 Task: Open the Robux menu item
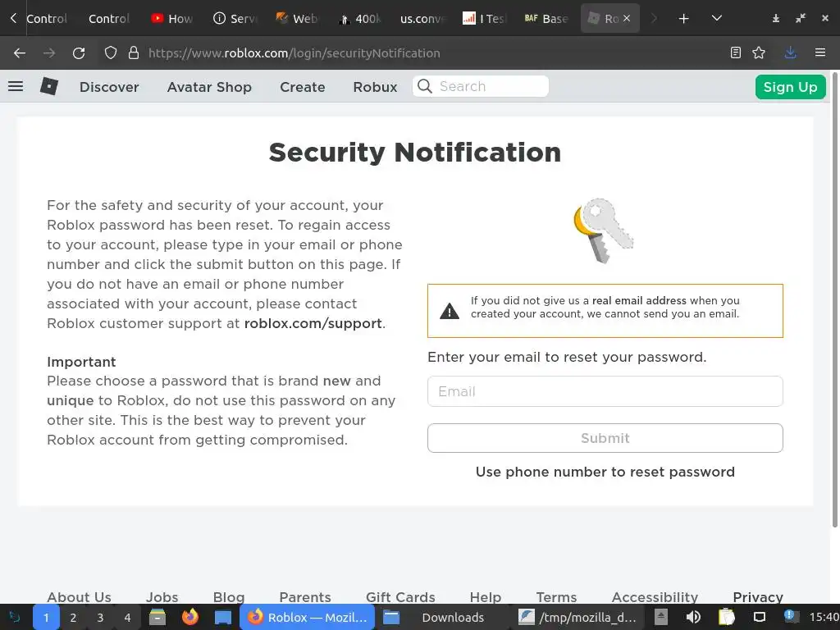pos(375,87)
